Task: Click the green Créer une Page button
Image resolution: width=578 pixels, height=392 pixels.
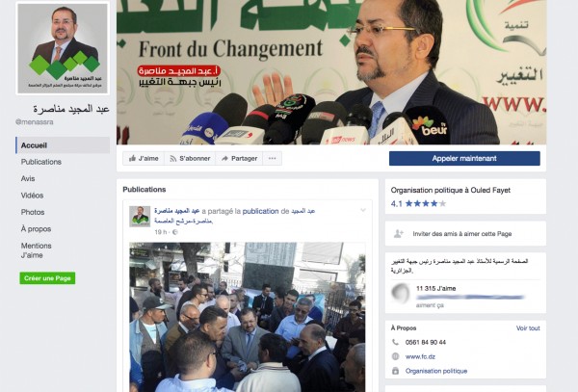Action: pos(47,278)
